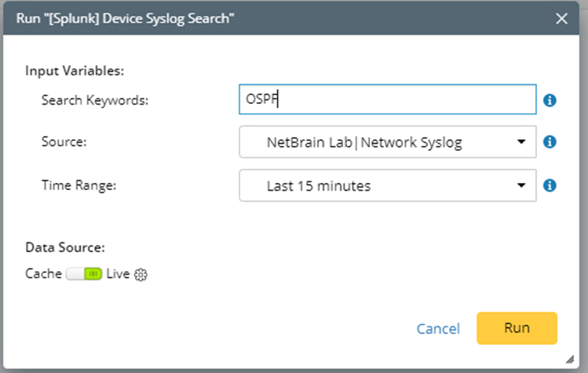Click the Data Source heading
This screenshot has width=588, height=373.
click(x=66, y=247)
